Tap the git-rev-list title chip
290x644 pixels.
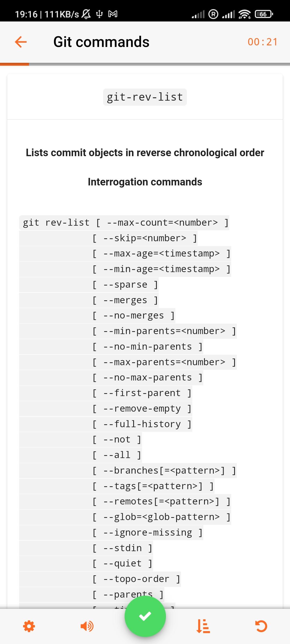point(145,97)
